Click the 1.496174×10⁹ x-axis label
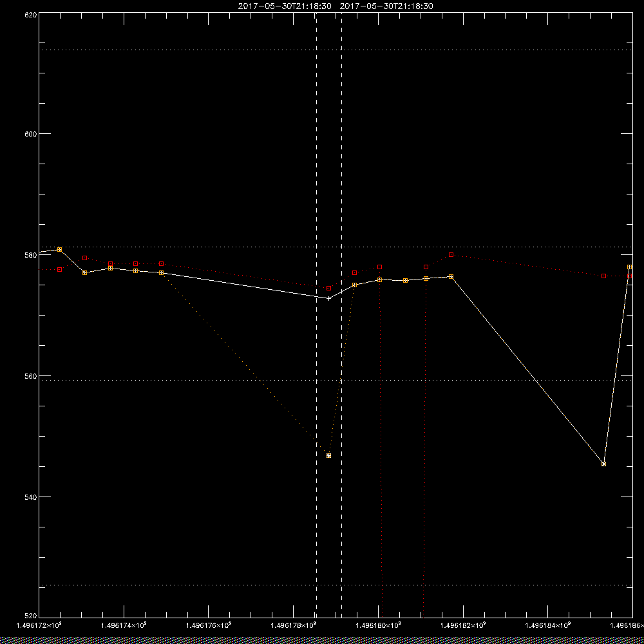 (123, 625)
